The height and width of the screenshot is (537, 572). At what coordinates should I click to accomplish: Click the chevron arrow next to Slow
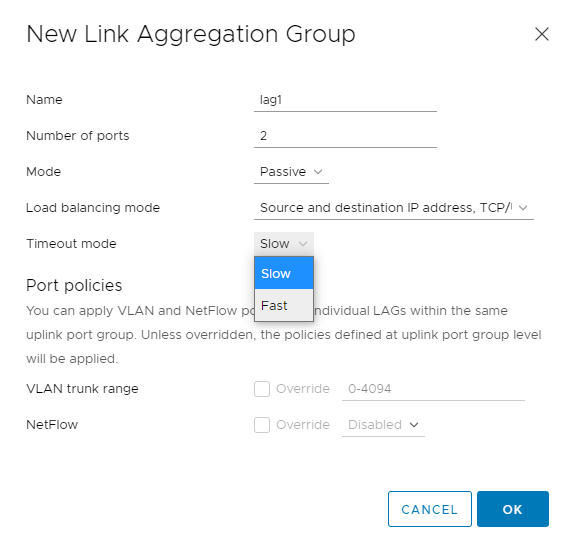click(303, 244)
